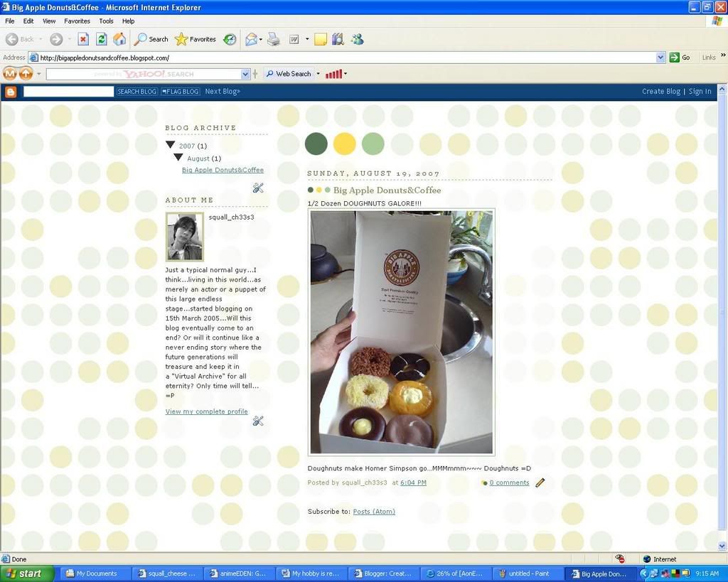Open the View menu

point(49,21)
